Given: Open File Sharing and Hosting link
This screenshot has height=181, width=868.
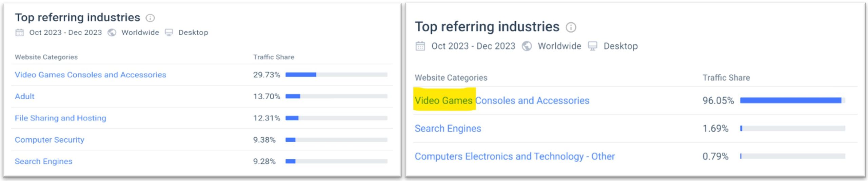Looking at the screenshot, I should 60,118.
